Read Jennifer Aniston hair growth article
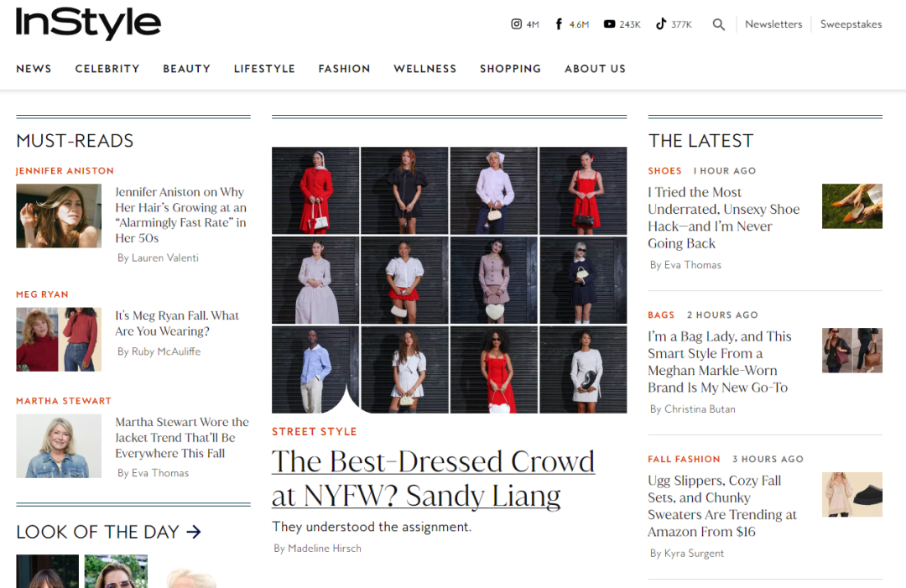Viewport: 906px width, 588px height. tap(181, 215)
